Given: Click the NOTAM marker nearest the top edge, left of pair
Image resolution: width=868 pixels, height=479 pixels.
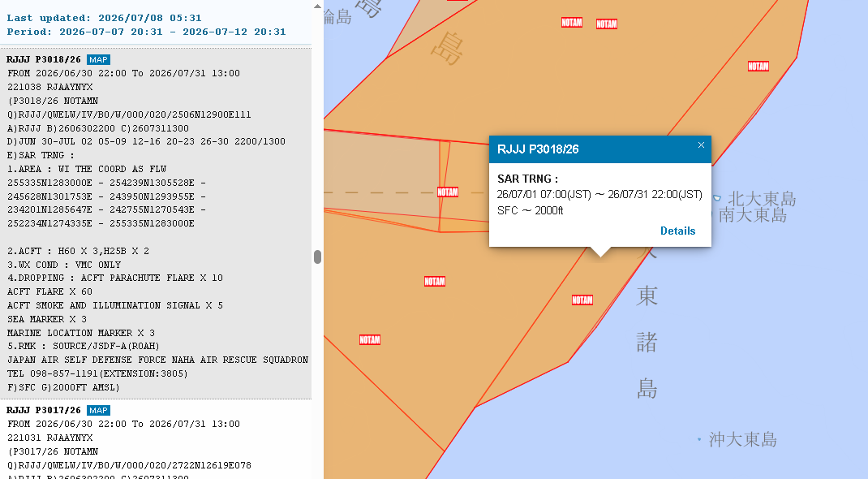Looking at the screenshot, I should [x=572, y=23].
